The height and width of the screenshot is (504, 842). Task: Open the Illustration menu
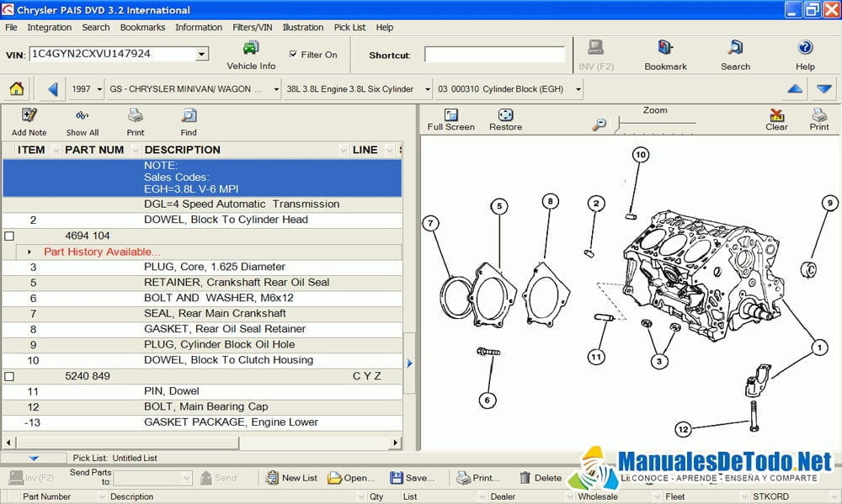point(303,28)
